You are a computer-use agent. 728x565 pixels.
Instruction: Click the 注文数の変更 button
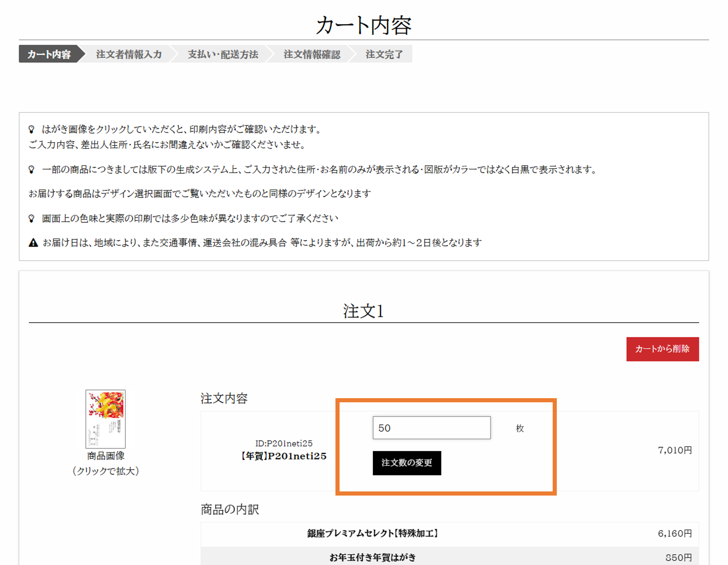pos(406,463)
